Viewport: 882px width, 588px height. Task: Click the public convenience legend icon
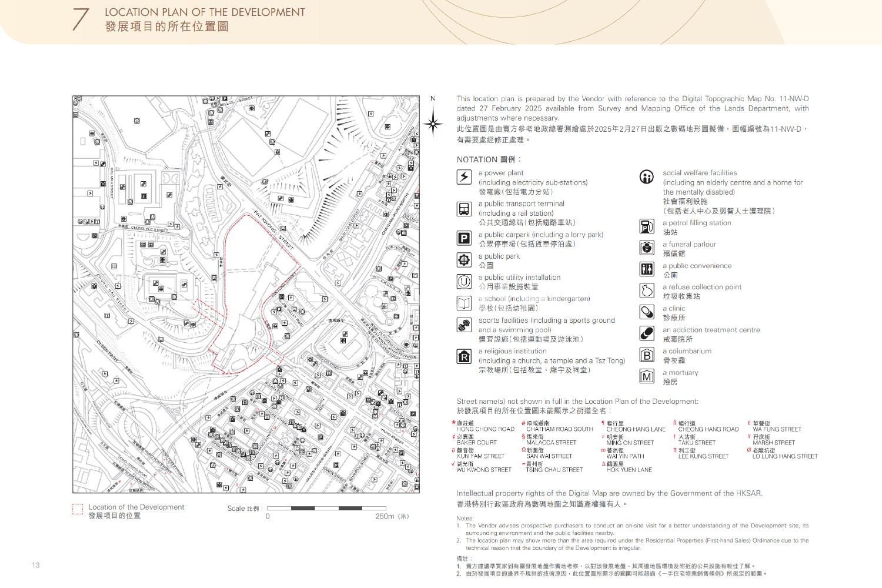click(647, 269)
